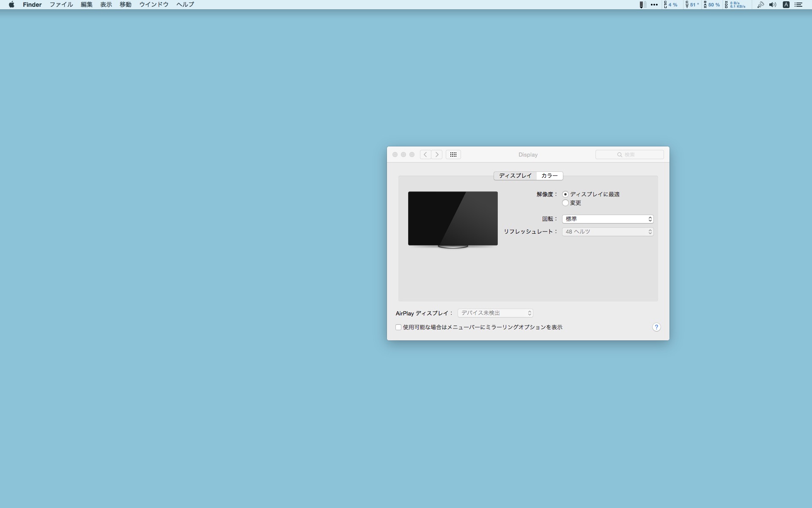Open the Apple menu

pyautogui.click(x=11, y=5)
